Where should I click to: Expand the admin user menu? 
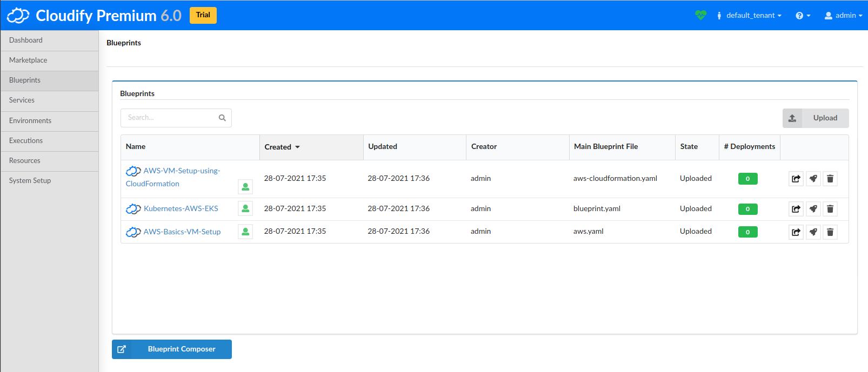click(843, 16)
